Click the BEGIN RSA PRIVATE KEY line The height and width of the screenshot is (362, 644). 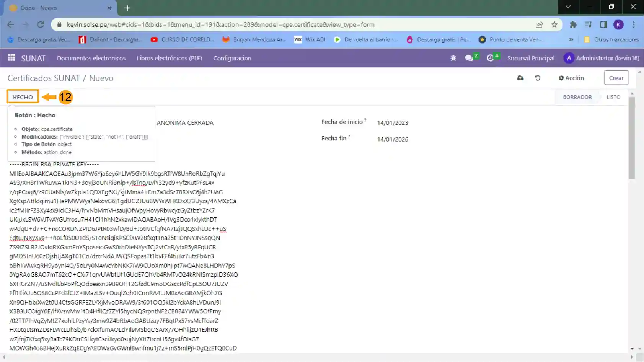[54, 164]
